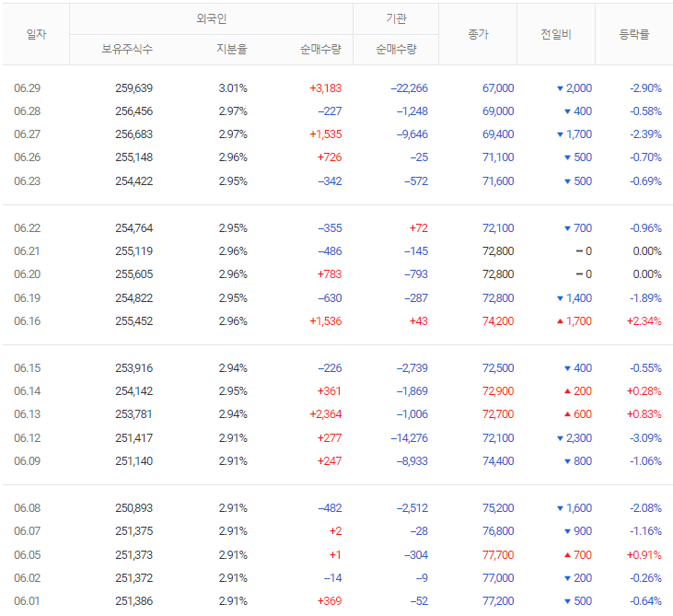This screenshot has height=616, width=673.
Task: Click holdings value 255,119
Action: tap(133, 251)
